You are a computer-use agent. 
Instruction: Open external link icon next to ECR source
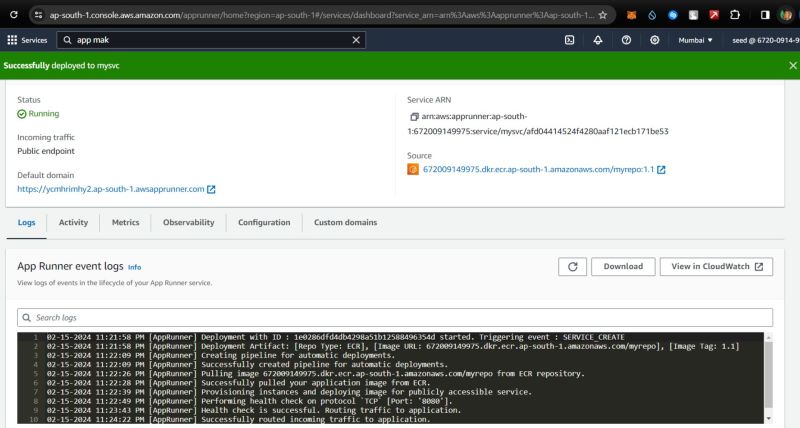[661, 169]
